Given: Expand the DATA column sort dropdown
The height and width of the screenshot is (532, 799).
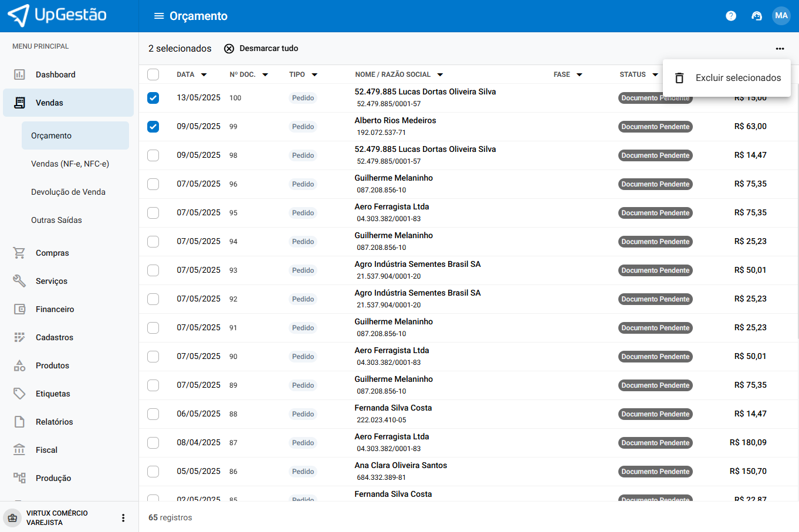Looking at the screenshot, I should coord(204,75).
